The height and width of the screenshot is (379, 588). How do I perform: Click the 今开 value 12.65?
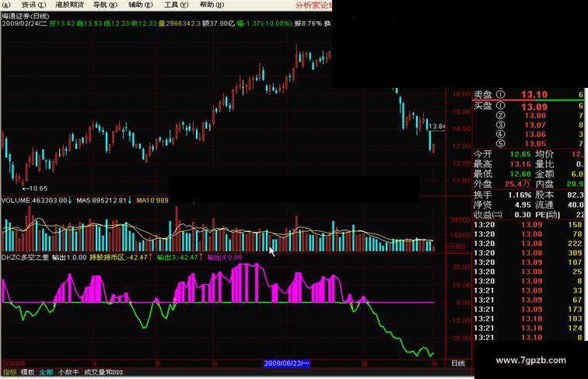(520, 154)
